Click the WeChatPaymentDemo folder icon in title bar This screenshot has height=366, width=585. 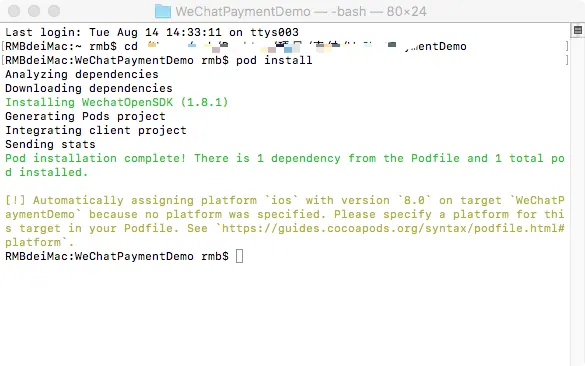point(163,11)
